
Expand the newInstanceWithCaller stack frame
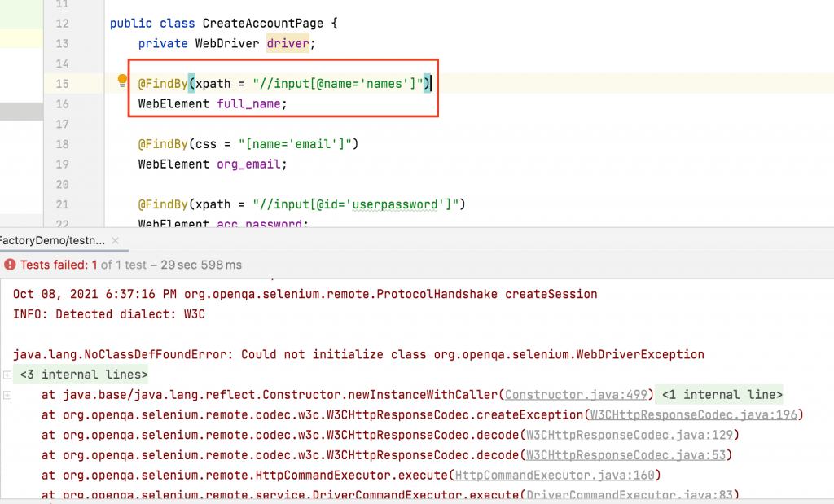pos(7,395)
